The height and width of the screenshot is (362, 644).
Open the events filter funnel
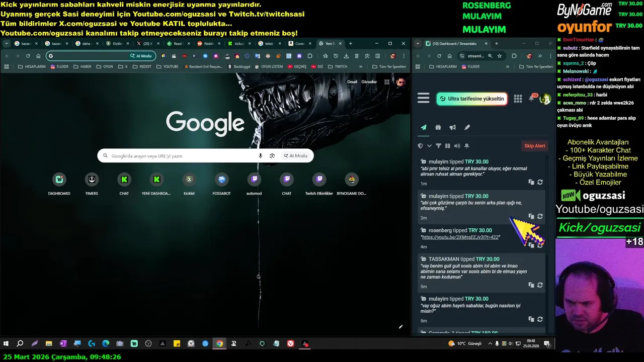(x=438, y=146)
